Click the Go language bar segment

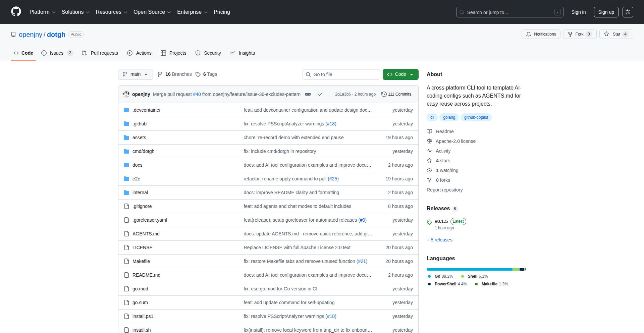pyautogui.click(x=469, y=269)
